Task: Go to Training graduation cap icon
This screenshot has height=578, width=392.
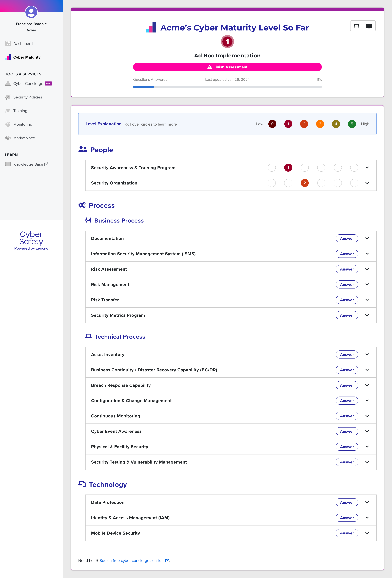Action: [x=8, y=111]
